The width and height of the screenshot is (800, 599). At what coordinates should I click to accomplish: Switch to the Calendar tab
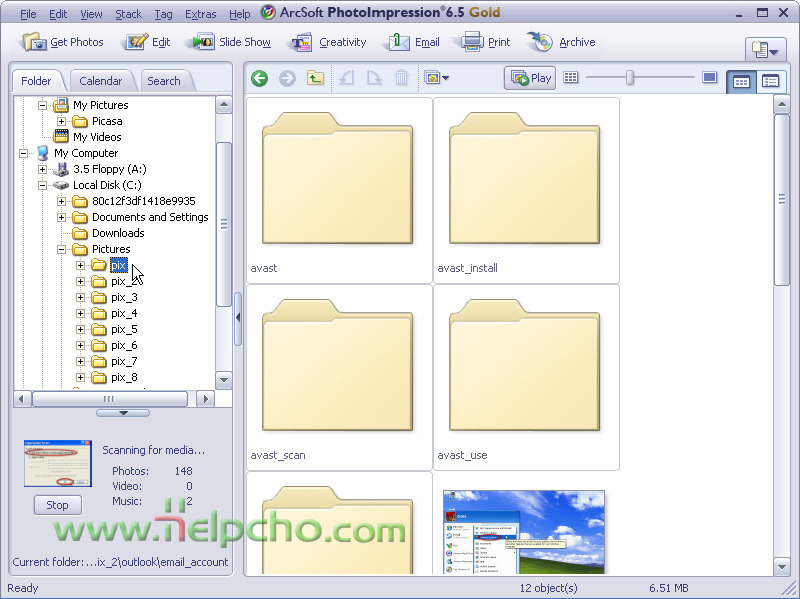coord(101,81)
